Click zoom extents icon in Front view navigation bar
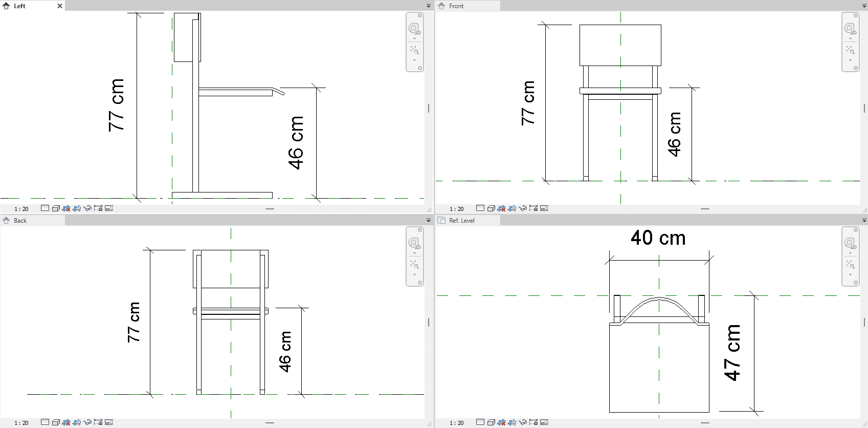Viewport: 868px width, 428px height. pyautogui.click(x=850, y=50)
